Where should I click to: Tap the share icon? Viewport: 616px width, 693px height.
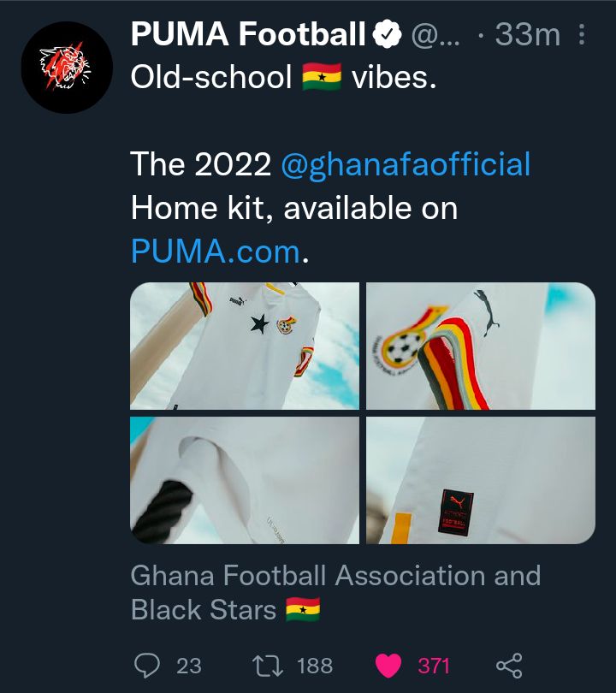tap(509, 665)
